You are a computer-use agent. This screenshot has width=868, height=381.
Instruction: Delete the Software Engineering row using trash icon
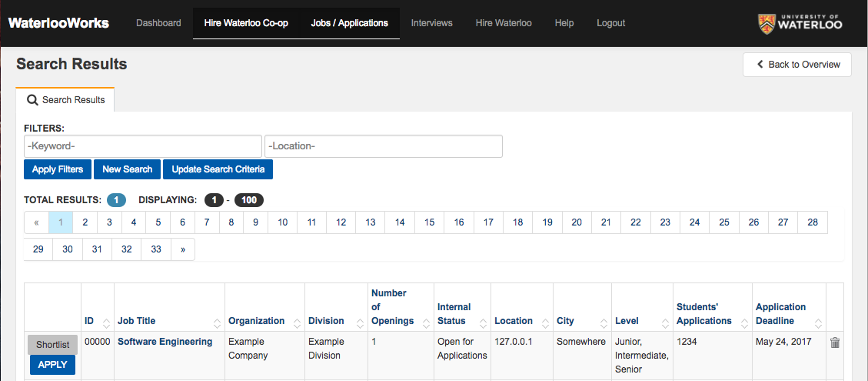[x=835, y=343]
